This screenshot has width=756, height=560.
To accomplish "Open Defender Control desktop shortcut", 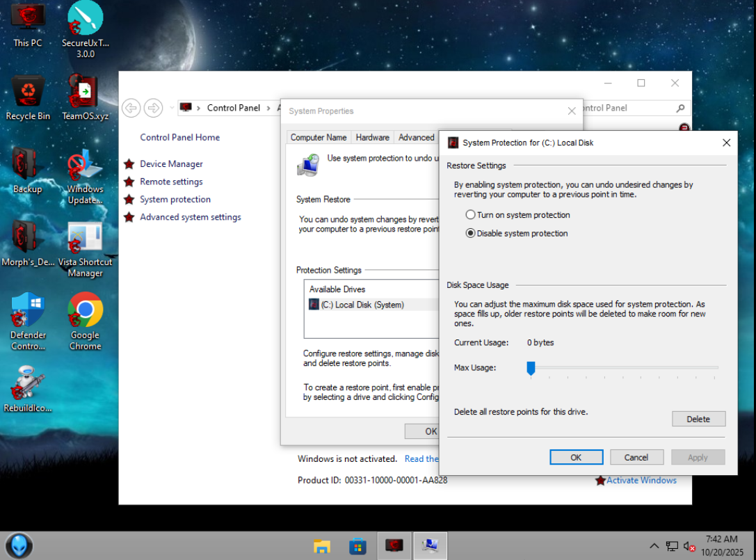I will point(28,311).
